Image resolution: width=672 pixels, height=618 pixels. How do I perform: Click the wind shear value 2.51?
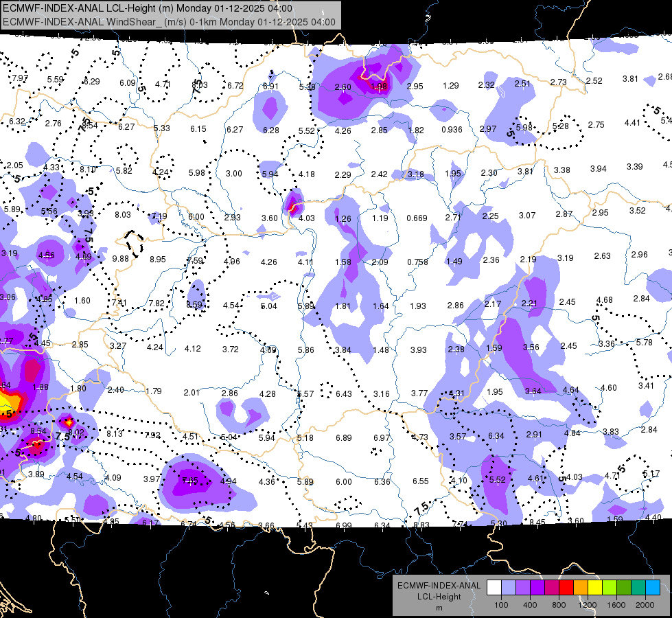coord(522,83)
